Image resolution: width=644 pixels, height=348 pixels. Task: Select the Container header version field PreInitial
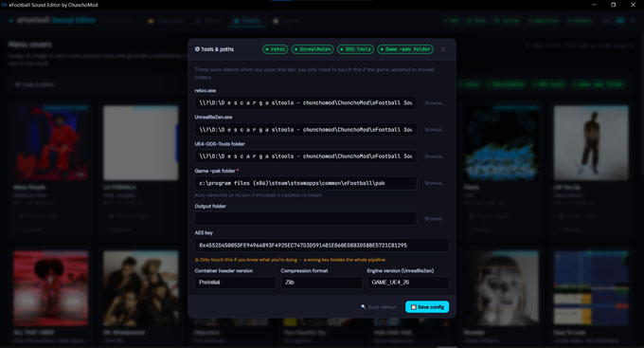pos(235,283)
